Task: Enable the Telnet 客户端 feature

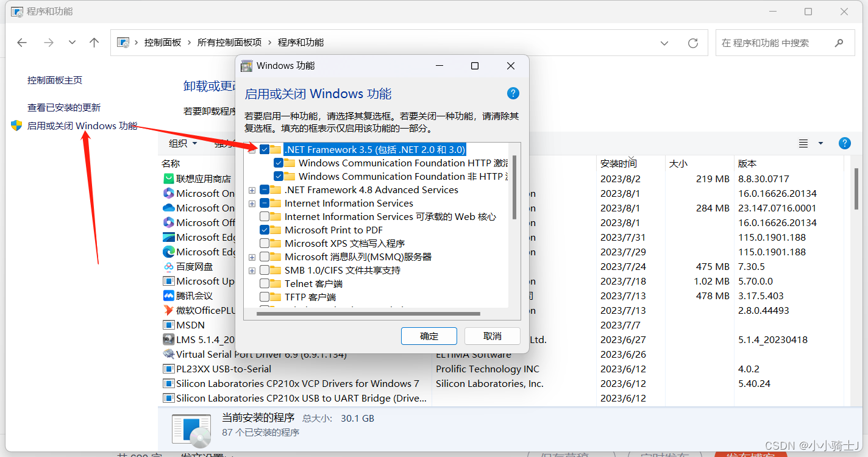Action: (265, 283)
